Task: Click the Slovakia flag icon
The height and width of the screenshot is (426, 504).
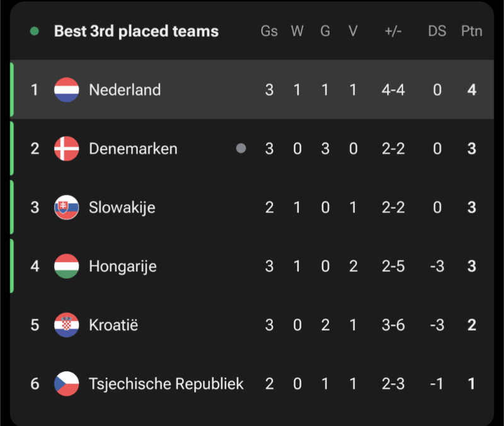Action: click(x=67, y=207)
